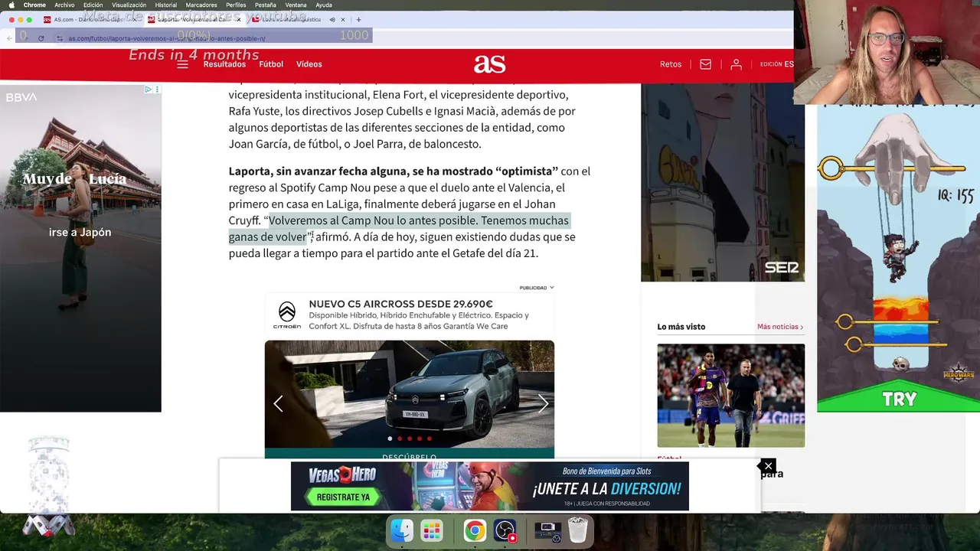Click the Vídeos nav link
The height and width of the screenshot is (551, 980).
(x=309, y=64)
